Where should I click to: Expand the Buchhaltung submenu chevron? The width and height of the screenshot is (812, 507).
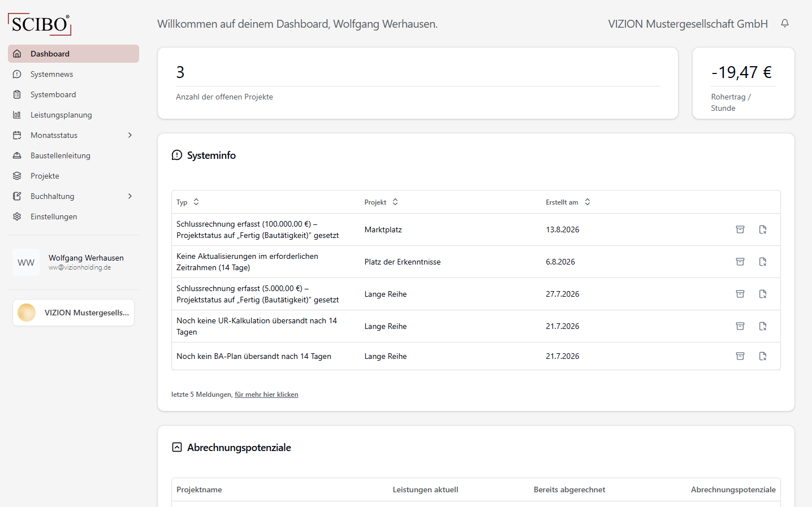130,196
